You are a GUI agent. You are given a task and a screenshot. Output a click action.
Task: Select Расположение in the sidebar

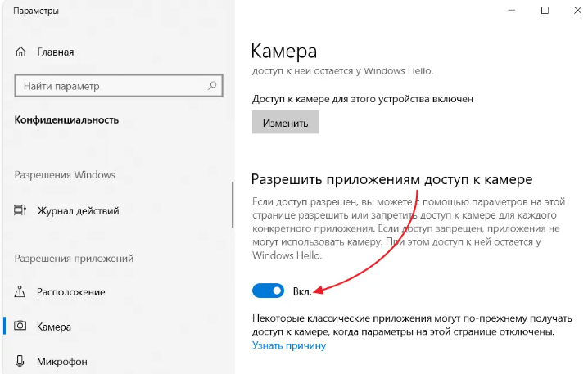point(70,292)
